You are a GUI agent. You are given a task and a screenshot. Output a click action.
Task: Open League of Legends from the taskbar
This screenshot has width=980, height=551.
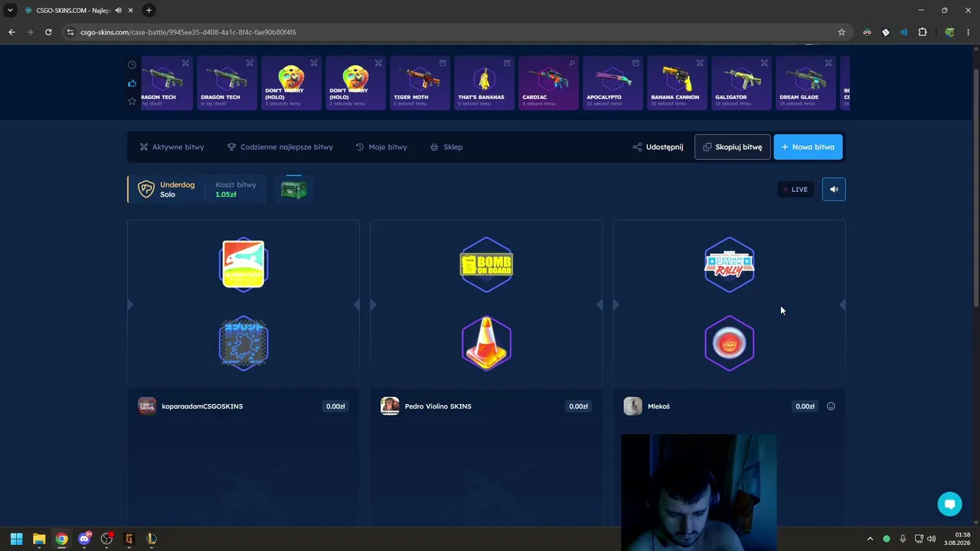pyautogui.click(x=152, y=539)
